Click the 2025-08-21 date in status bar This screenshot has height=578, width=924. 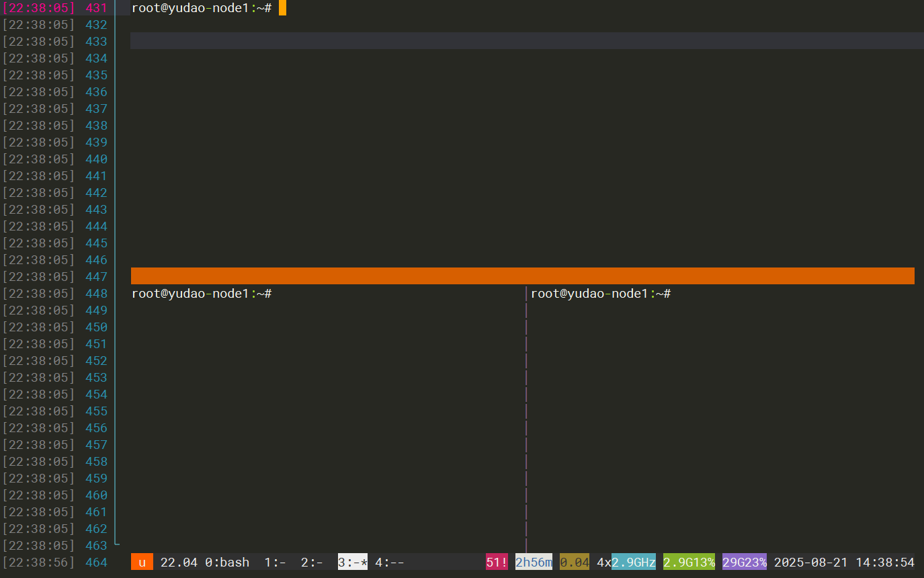click(811, 562)
